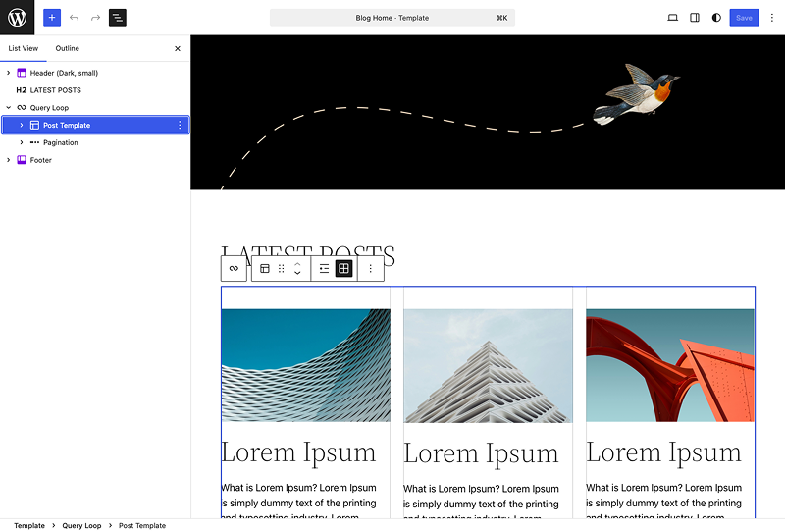Select the blue wavy building featured image
Viewport: 785px width, 532px height.
306,365
